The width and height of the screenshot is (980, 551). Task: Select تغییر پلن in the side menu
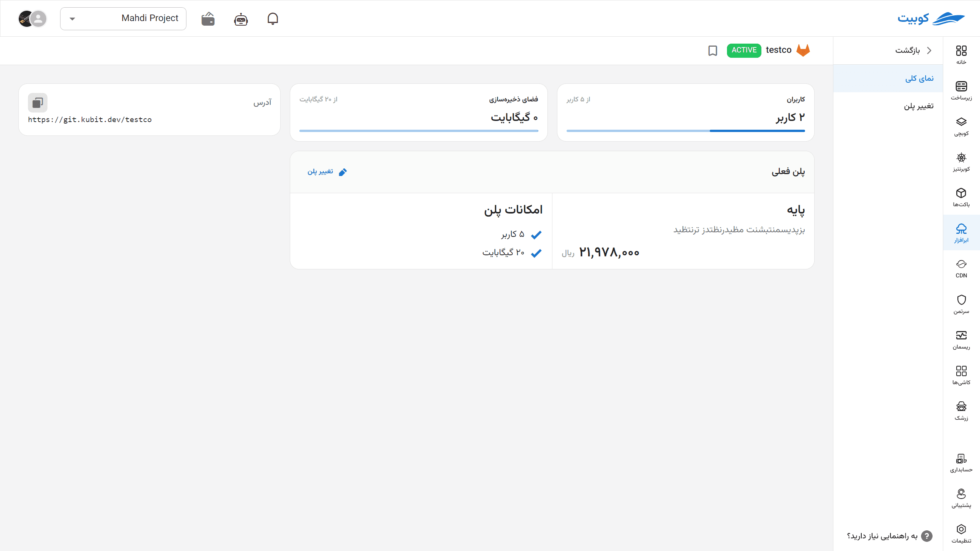888,106
